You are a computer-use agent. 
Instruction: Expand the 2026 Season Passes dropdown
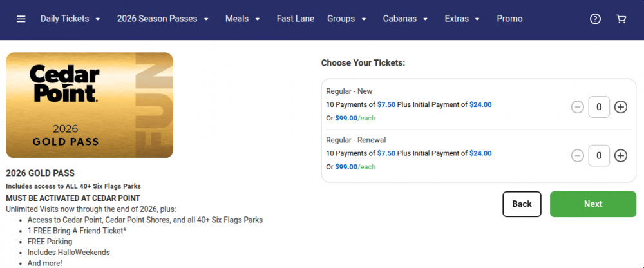(x=163, y=19)
